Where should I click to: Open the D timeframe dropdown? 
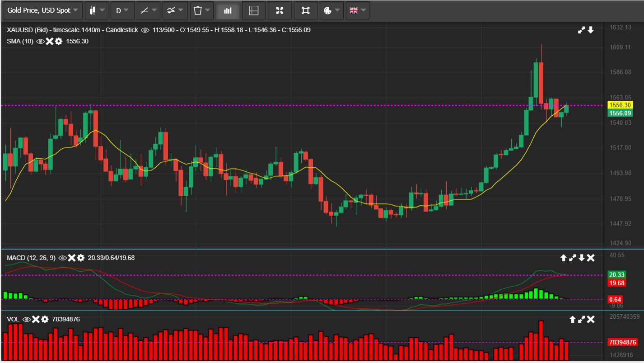click(x=122, y=10)
